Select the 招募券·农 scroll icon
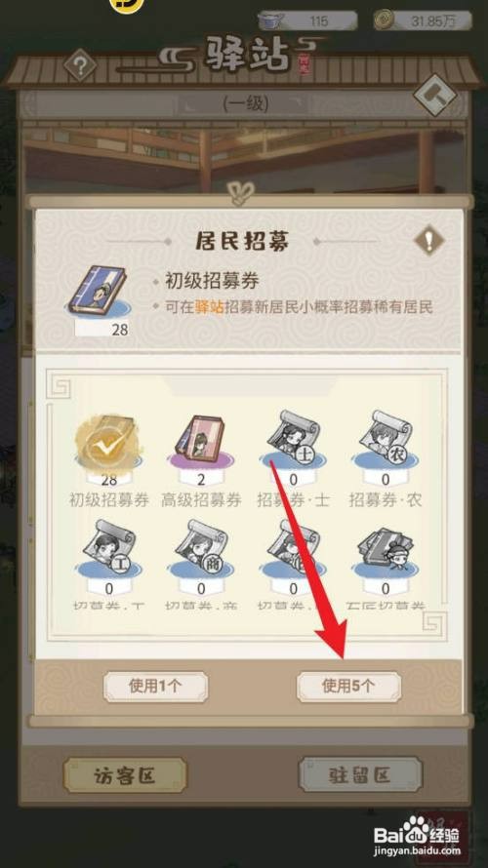This screenshot has width=488, height=868. (386, 437)
